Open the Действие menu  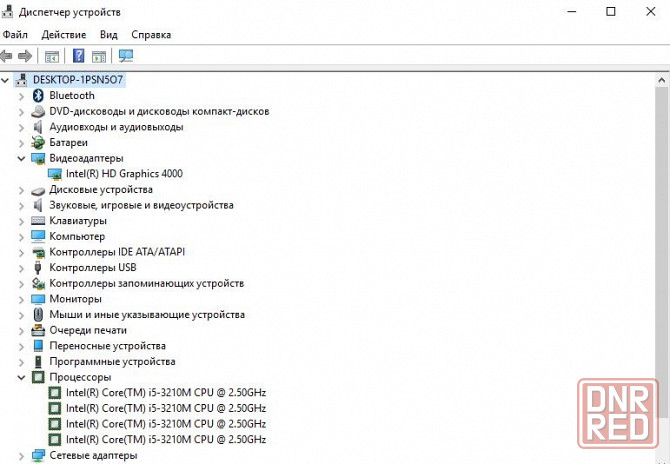pos(64,35)
